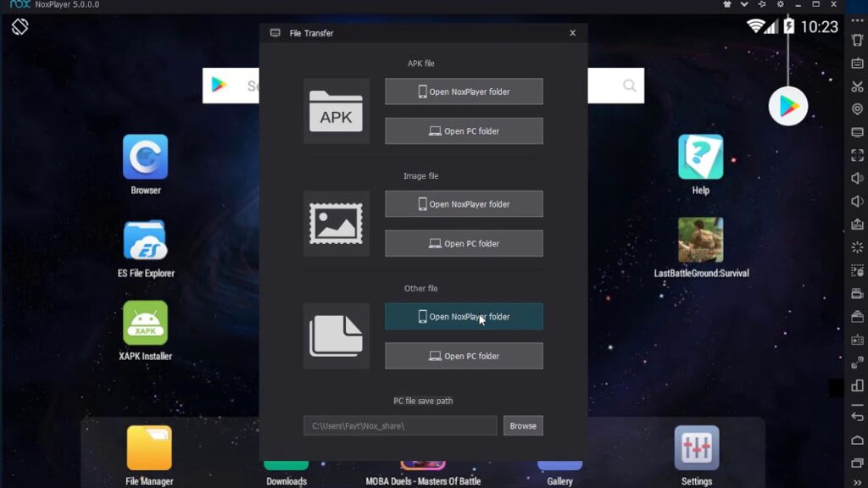Click the rotate screen icon at top-left
868x488 pixels.
[20, 26]
